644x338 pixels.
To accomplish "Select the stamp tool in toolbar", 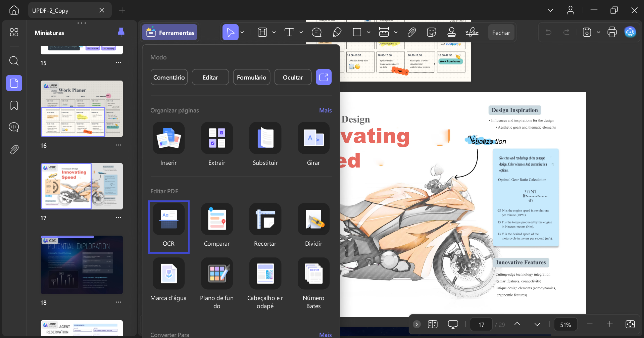I will tap(452, 33).
